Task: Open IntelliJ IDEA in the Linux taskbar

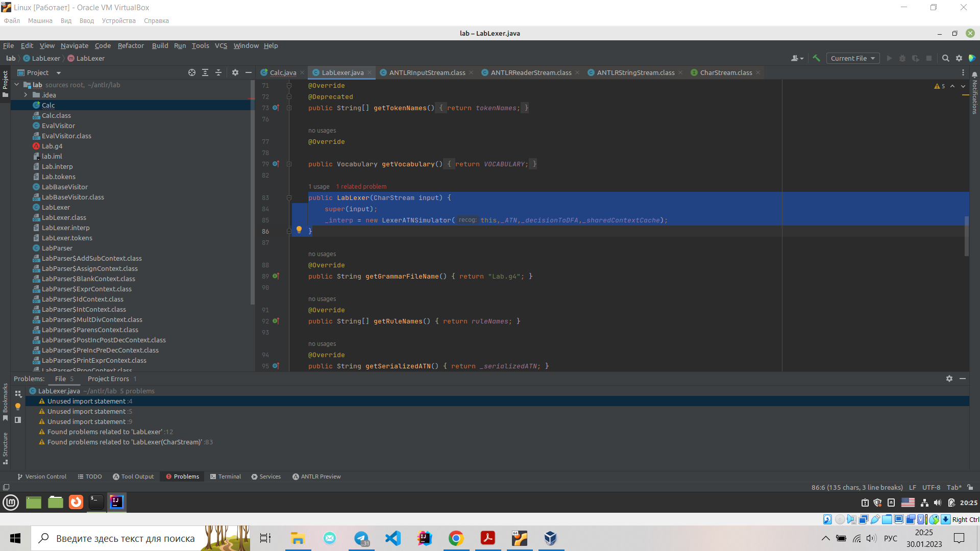Action: click(x=116, y=502)
